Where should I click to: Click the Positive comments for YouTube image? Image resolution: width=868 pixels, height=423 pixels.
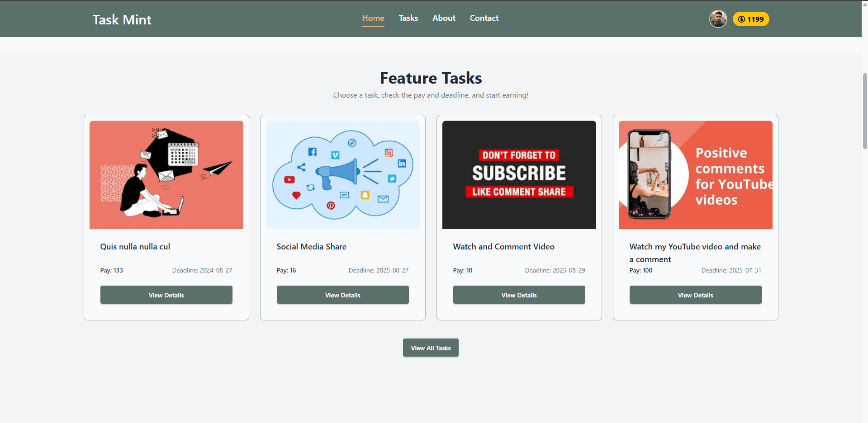[x=695, y=174]
